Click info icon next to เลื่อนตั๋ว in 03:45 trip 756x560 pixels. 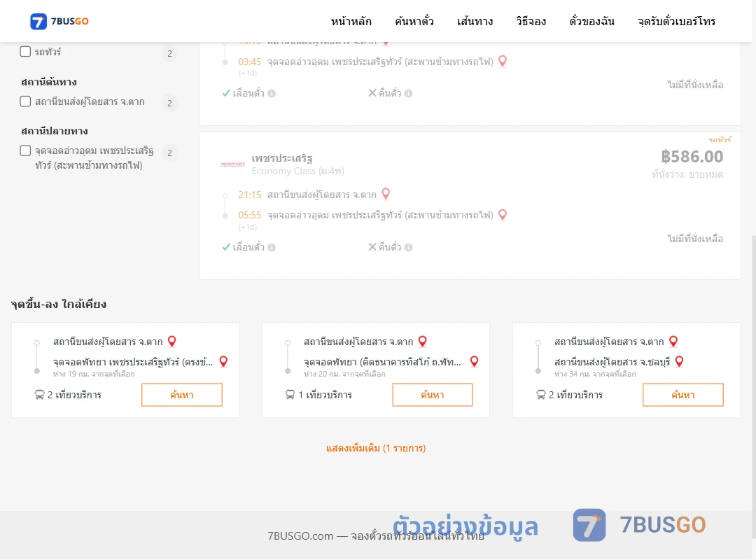click(x=272, y=94)
